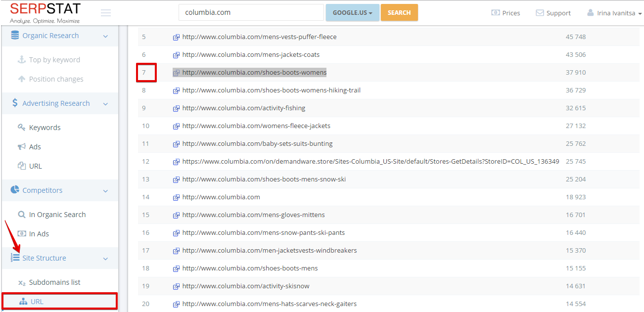
Task: Click the Advertising Research dollar icon
Action: tap(15, 103)
